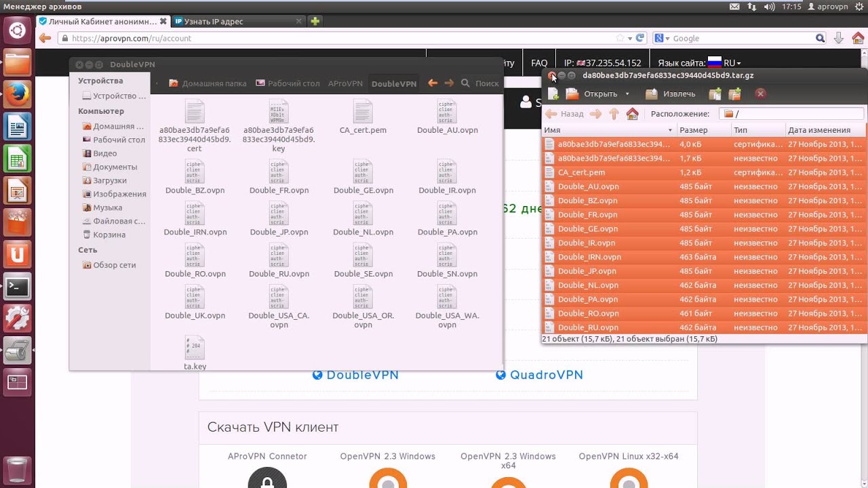This screenshot has height=488, width=868.
Task: Open sound volume indicator in top bar
Action: [x=769, y=6]
